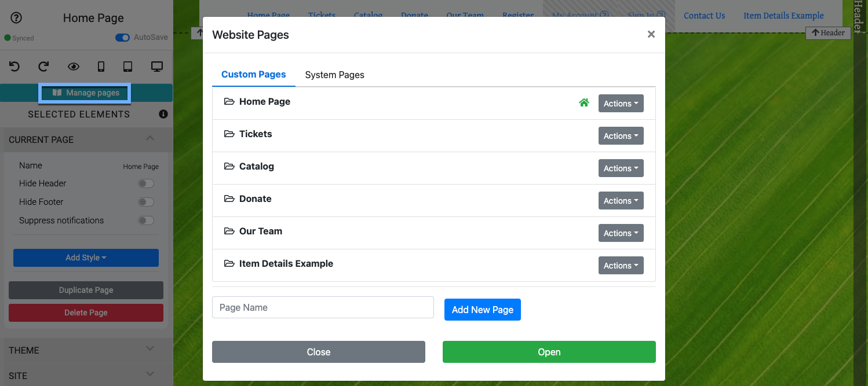Switch to tablet view icon
Screen dimensions: 868x386
coord(128,67)
